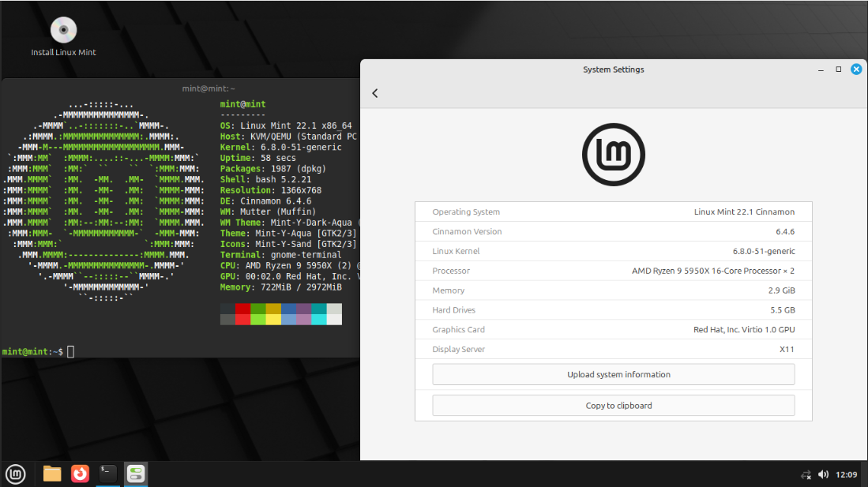Click the Linux Mint logo in System Settings
Viewport: 868px width, 487px height.
pyautogui.click(x=613, y=155)
